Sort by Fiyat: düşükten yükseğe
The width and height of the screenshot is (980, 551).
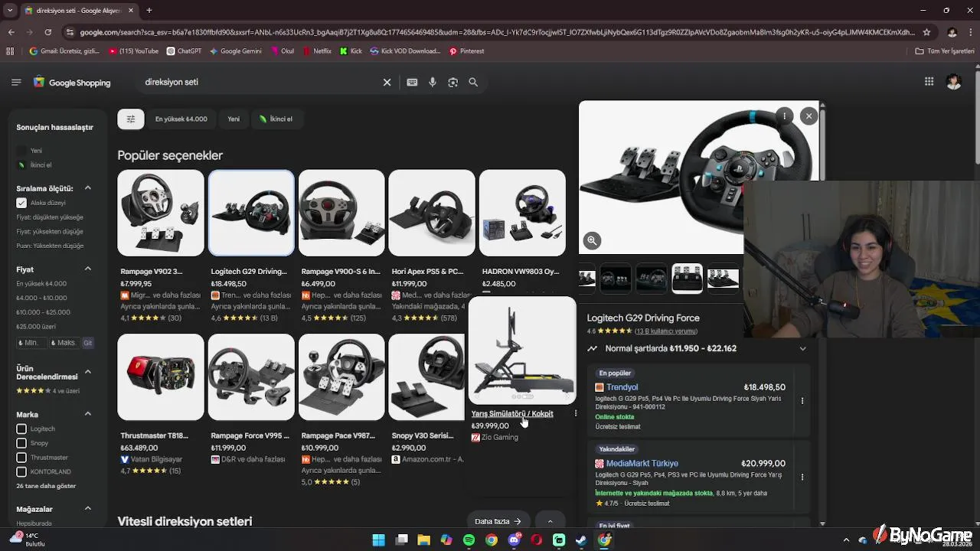tap(50, 217)
